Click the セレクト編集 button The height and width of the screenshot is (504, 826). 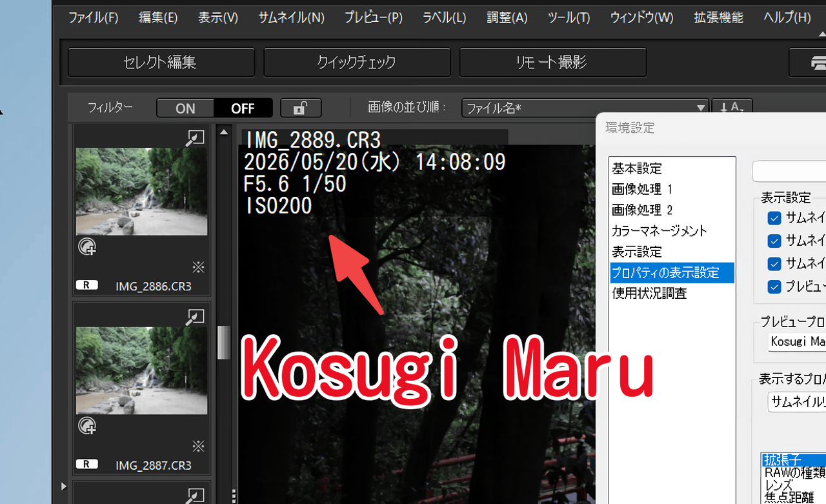(161, 63)
